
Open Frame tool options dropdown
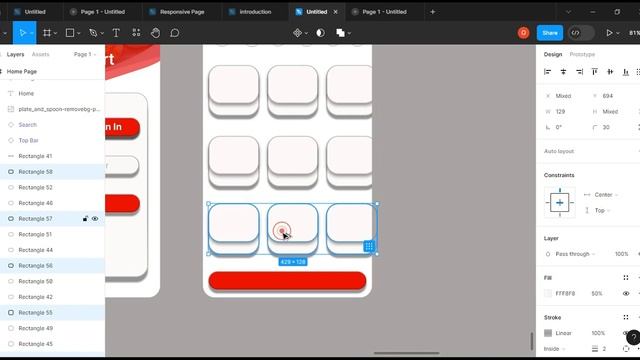(55, 33)
